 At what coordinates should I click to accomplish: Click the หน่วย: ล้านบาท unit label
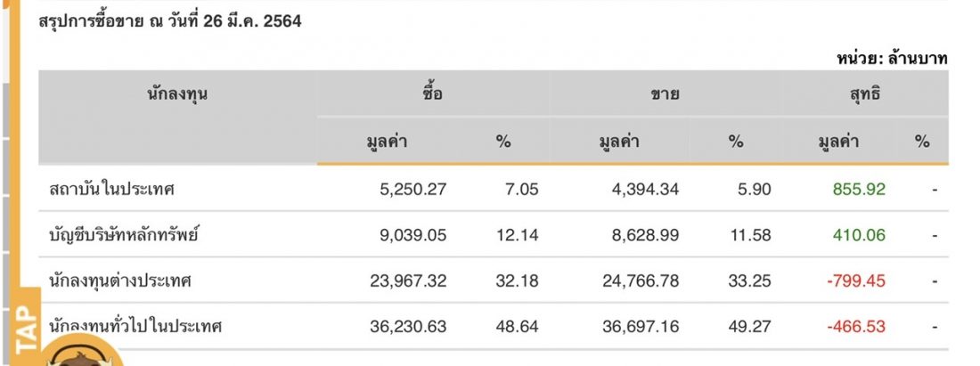pyautogui.click(x=892, y=59)
